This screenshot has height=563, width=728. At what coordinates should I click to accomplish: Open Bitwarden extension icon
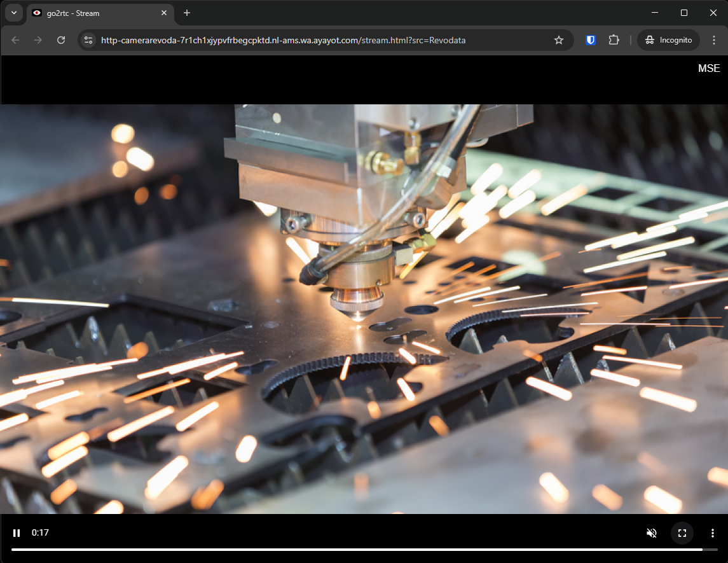tap(591, 40)
